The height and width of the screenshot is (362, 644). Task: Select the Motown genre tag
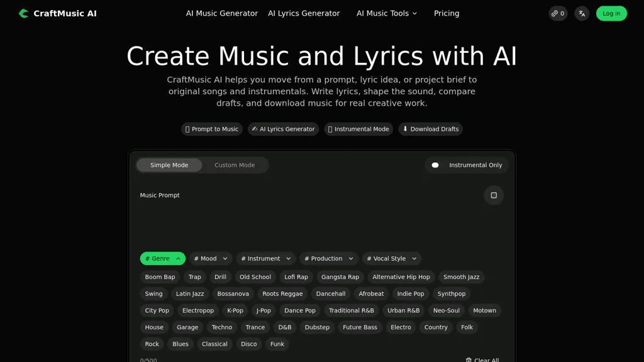[x=484, y=310]
